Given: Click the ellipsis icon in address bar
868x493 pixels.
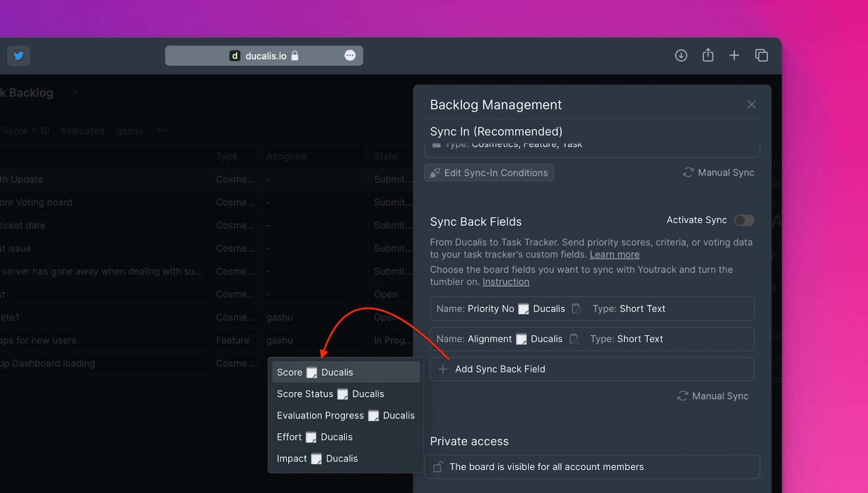Looking at the screenshot, I should coord(350,55).
